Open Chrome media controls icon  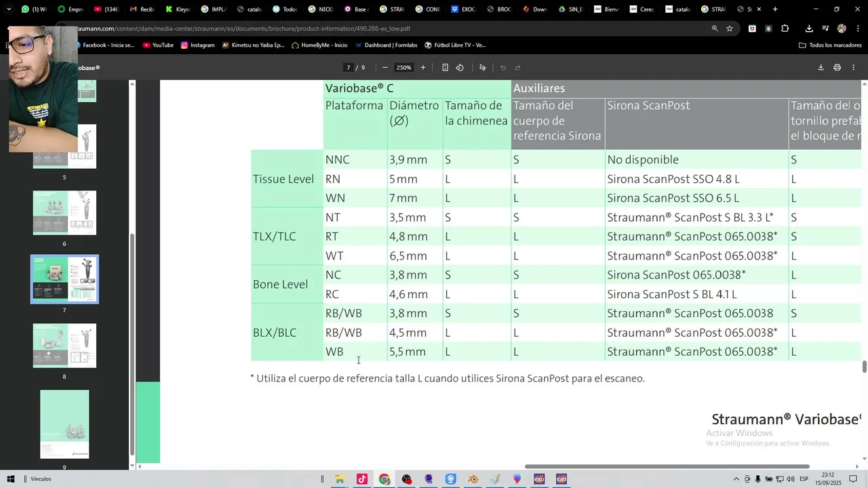(825, 28)
